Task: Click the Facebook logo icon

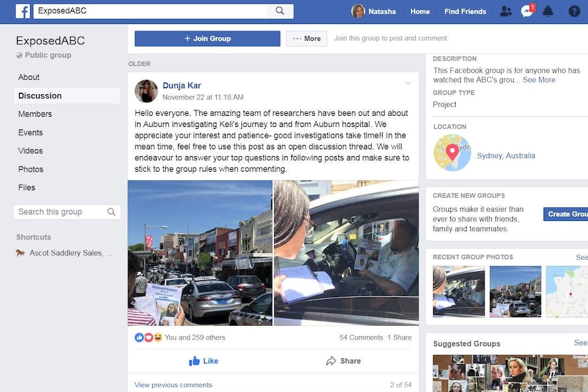Action: (x=23, y=11)
